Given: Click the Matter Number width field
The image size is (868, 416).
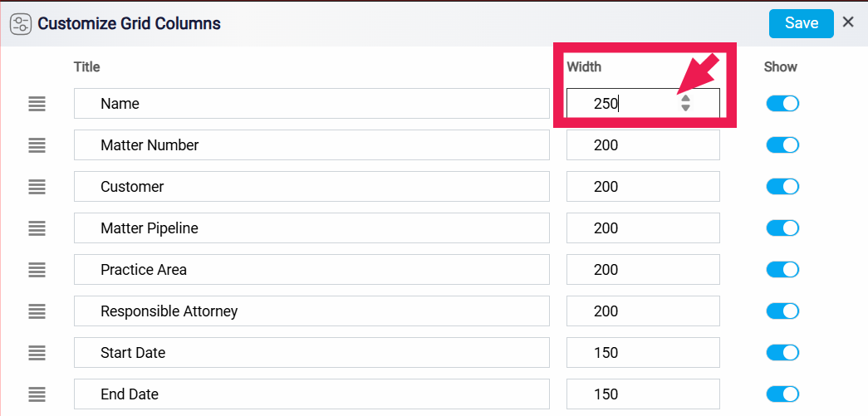Looking at the screenshot, I should point(643,145).
